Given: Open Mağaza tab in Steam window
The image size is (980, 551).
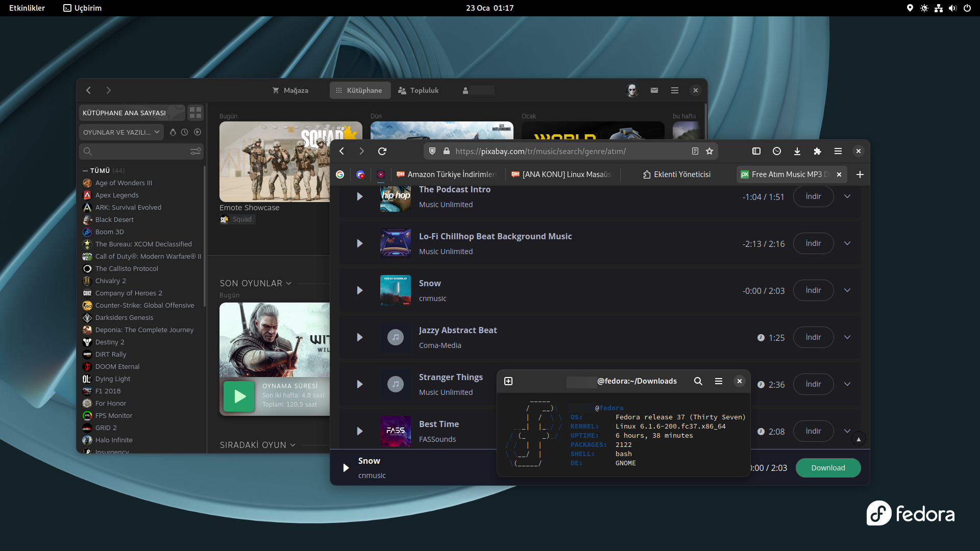Looking at the screenshot, I should pyautogui.click(x=290, y=90).
